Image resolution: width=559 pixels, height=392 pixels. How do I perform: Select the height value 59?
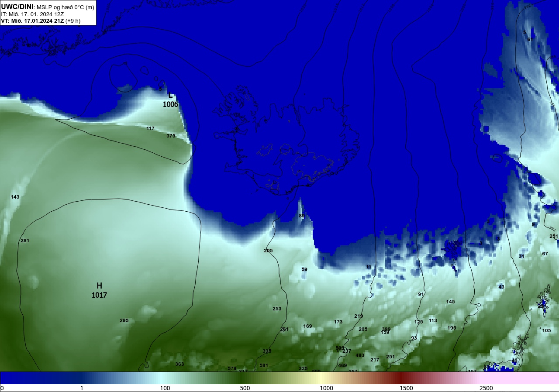point(304,269)
